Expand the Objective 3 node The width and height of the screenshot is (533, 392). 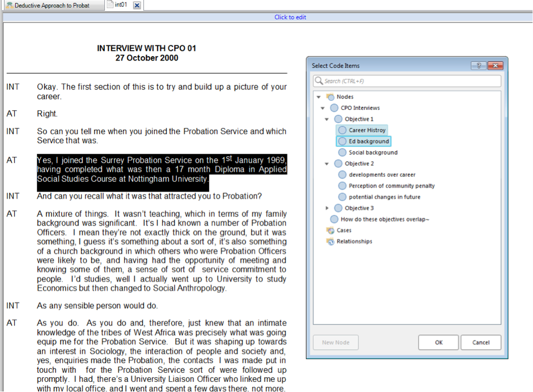(327, 208)
